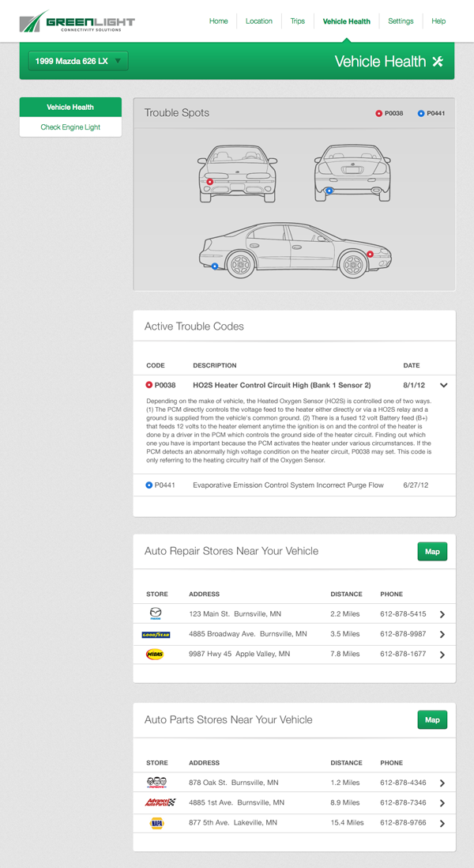
Task: Select Vehicle Health in the sidebar
Action: tap(70, 108)
